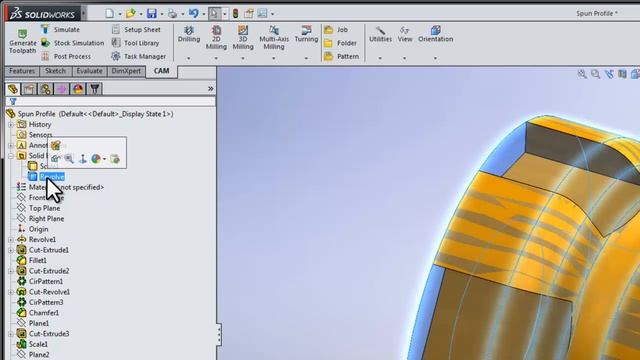Expand the History tree node

(x=11, y=124)
